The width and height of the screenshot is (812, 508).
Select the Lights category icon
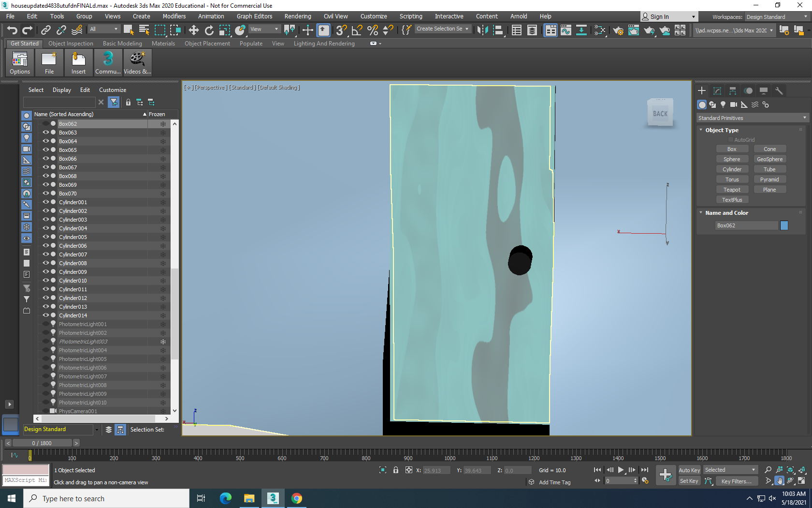(723, 105)
